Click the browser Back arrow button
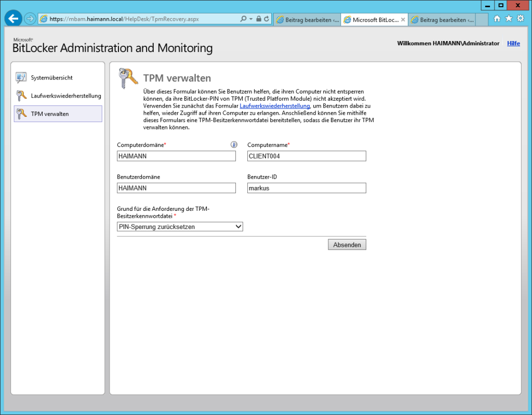Image resolution: width=532 pixels, height=415 pixels. pyautogui.click(x=13, y=18)
